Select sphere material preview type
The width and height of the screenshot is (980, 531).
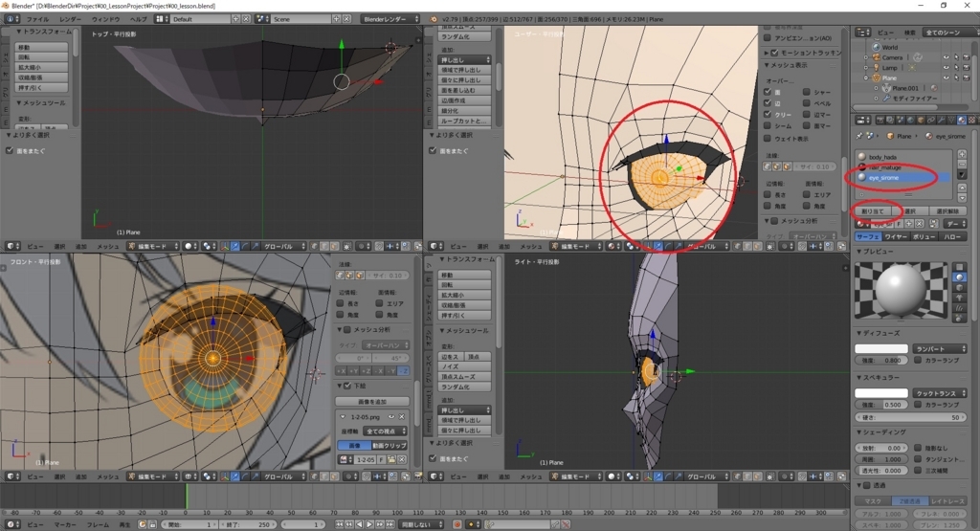click(x=959, y=277)
